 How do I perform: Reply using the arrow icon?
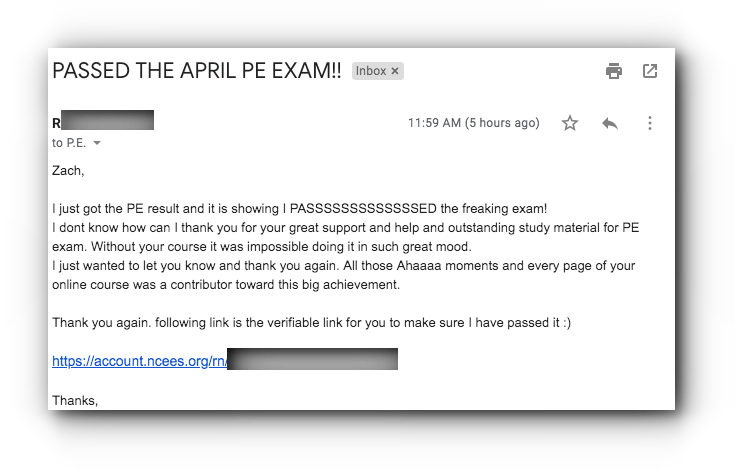click(x=610, y=123)
